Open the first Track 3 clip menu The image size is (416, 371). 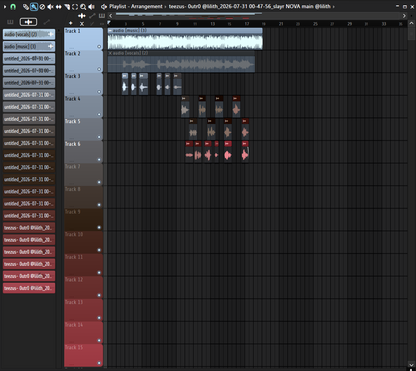pyautogui.click(x=125, y=76)
